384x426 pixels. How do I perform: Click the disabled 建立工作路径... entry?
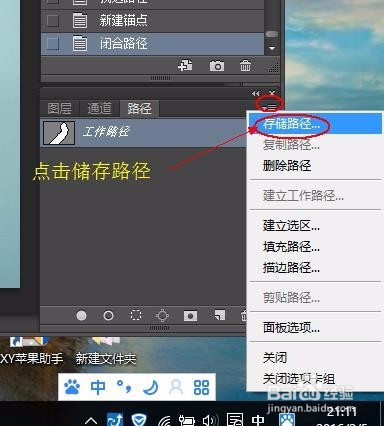coord(315,195)
